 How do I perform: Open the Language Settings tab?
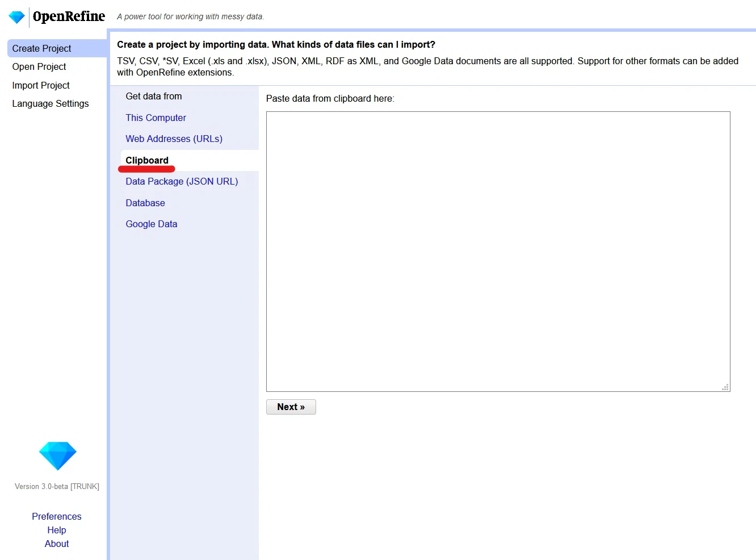click(x=51, y=103)
